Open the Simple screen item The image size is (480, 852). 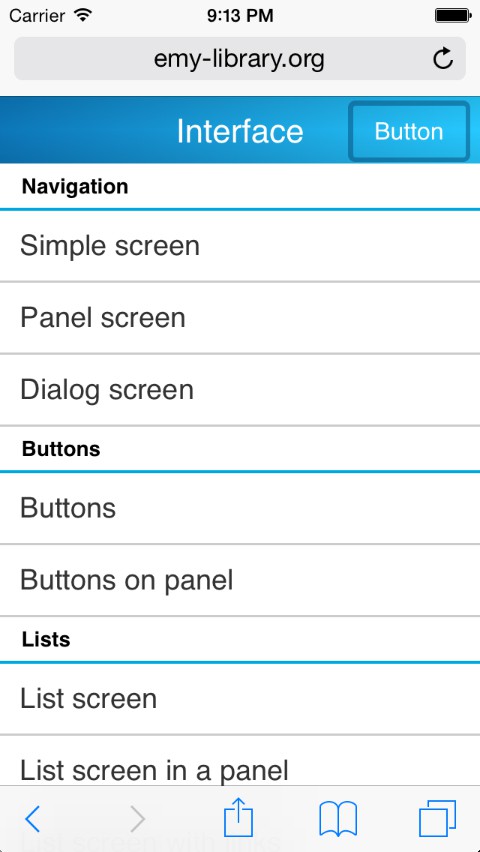(x=240, y=246)
